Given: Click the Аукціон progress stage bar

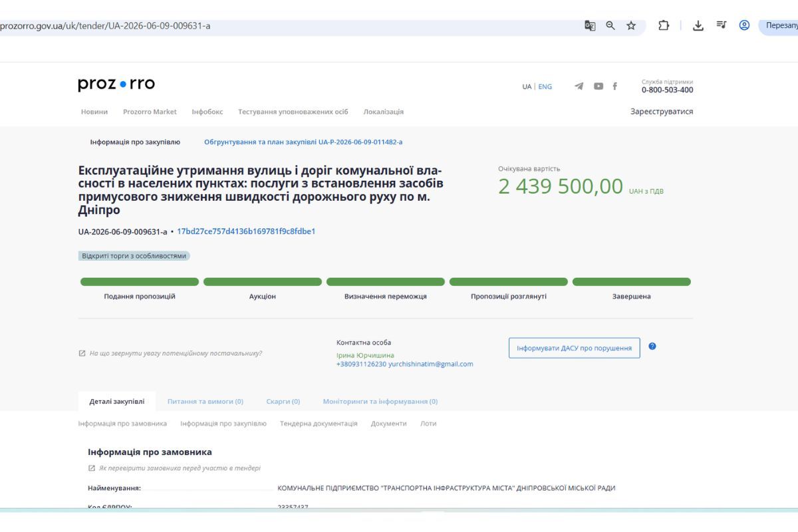Looking at the screenshot, I should pyautogui.click(x=263, y=282).
